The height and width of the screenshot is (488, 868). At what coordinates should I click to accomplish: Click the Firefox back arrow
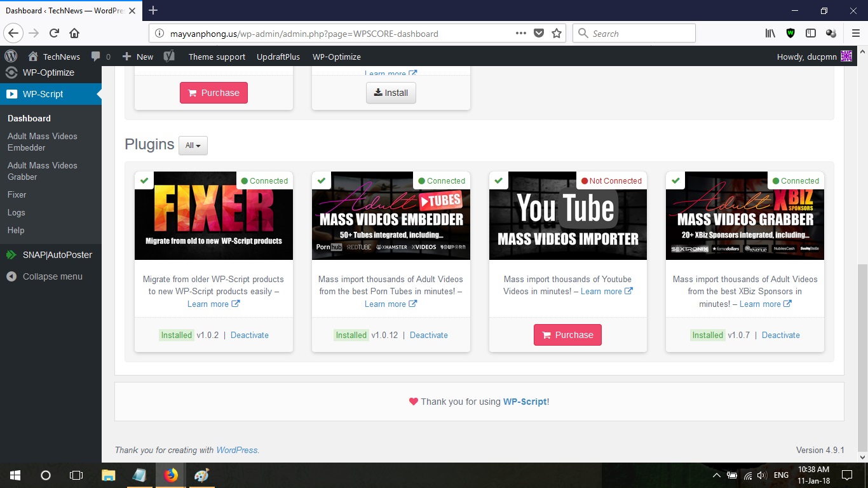tap(13, 33)
